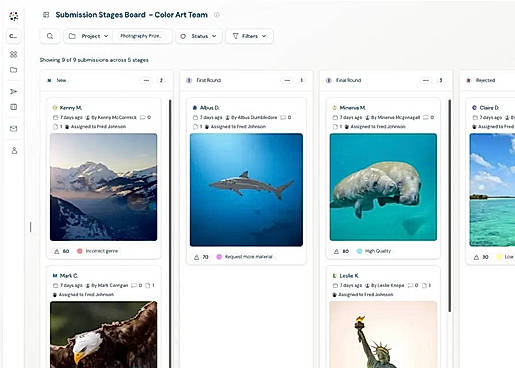
Task: Click the New column vertical scrollbar
Action: click(170, 233)
